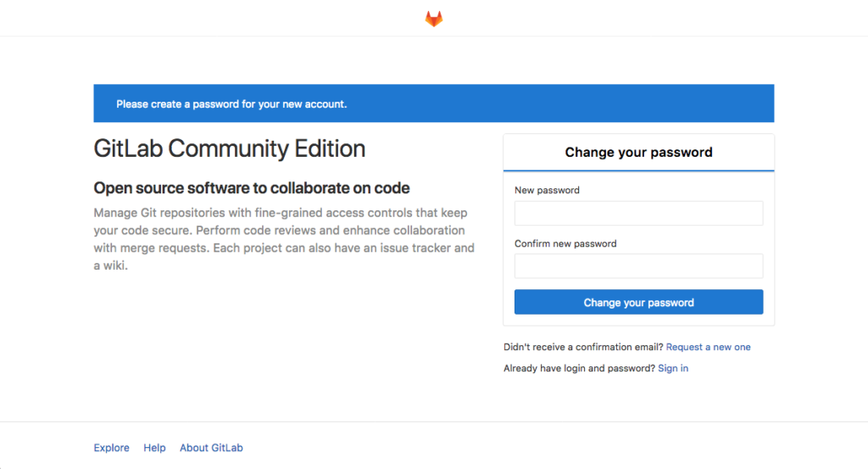868x469 pixels.
Task: Focus the Confirm new password field
Action: (x=638, y=266)
